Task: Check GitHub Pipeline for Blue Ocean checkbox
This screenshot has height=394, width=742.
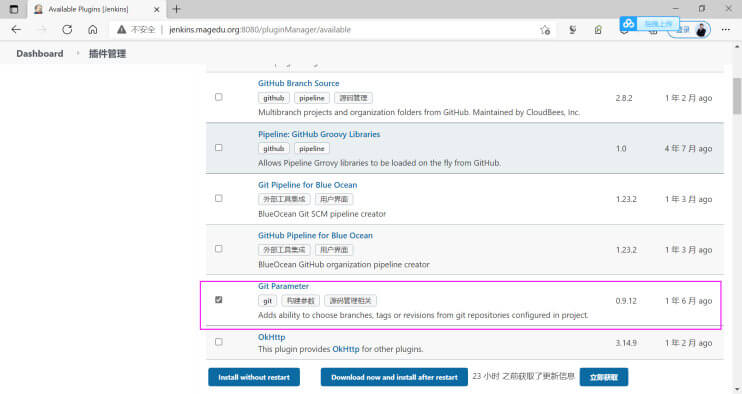Action: point(219,249)
